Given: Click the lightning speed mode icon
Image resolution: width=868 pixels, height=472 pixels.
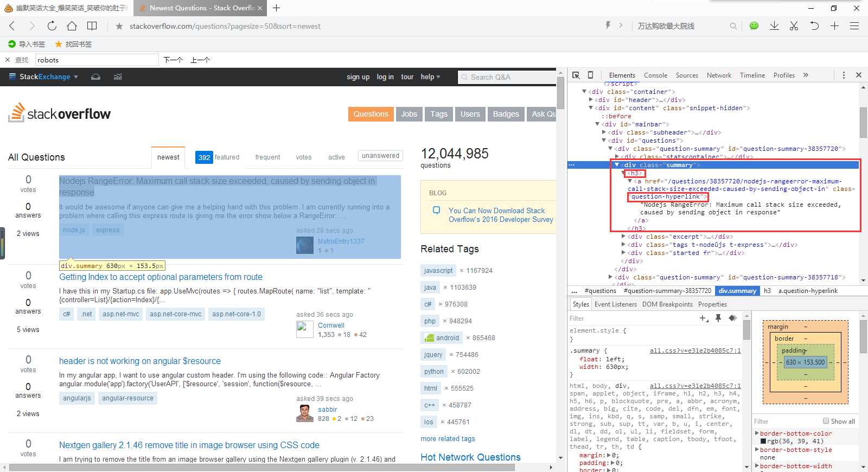Looking at the screenshot, I should [x=608, y=25].
